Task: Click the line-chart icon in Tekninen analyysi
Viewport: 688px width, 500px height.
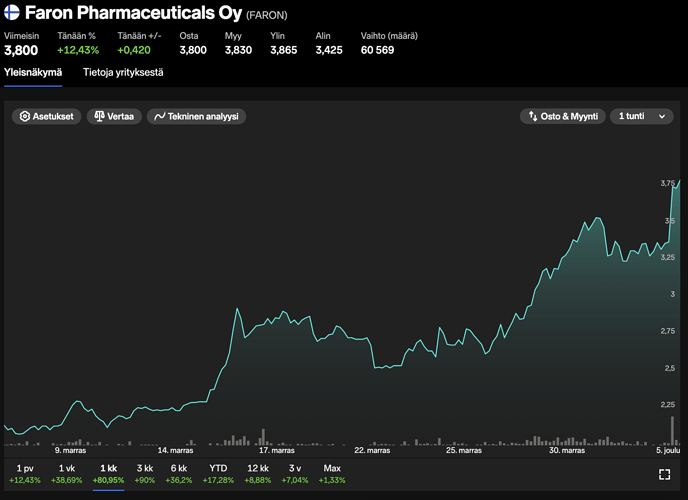Action: pyautogui.click(x=160, y=116)
